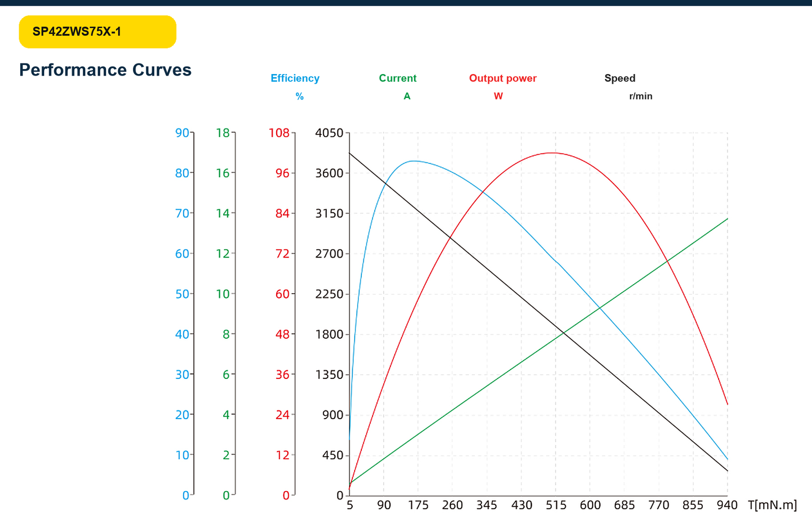Select the 430 torque axis value
This screenshot has width=812, height=521.
(x=522, y=505)
